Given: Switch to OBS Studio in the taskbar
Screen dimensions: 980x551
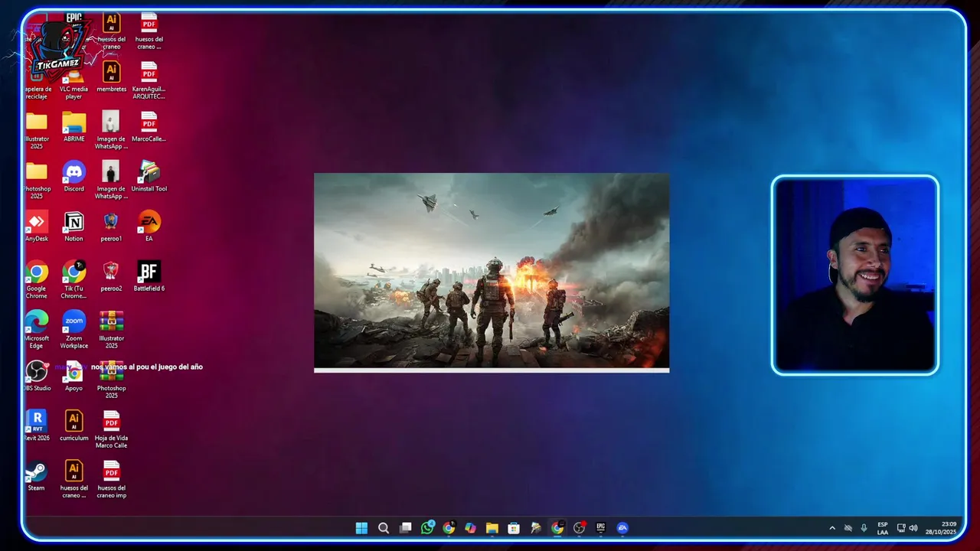Looking at the screenshot, I should point(579,528).
